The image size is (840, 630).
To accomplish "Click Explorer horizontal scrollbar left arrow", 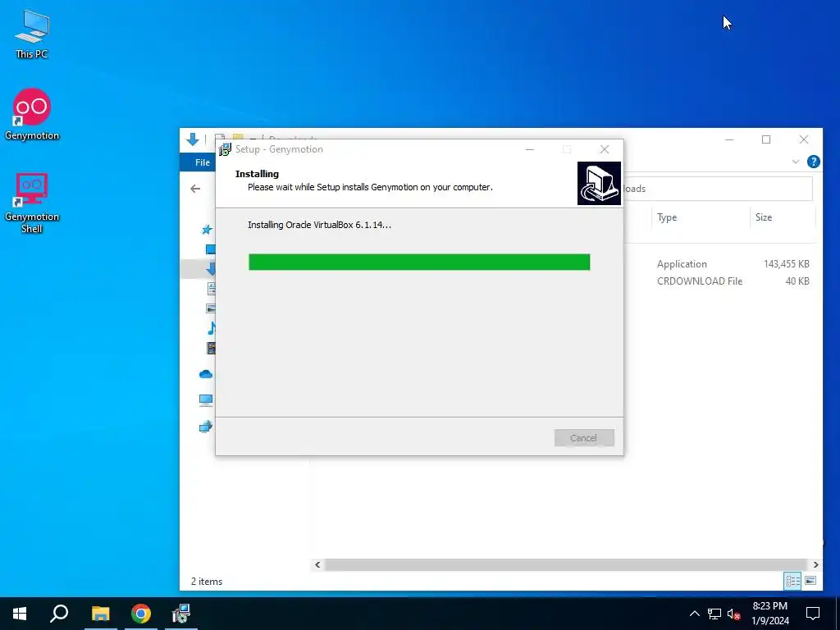I will pos(317,564).
